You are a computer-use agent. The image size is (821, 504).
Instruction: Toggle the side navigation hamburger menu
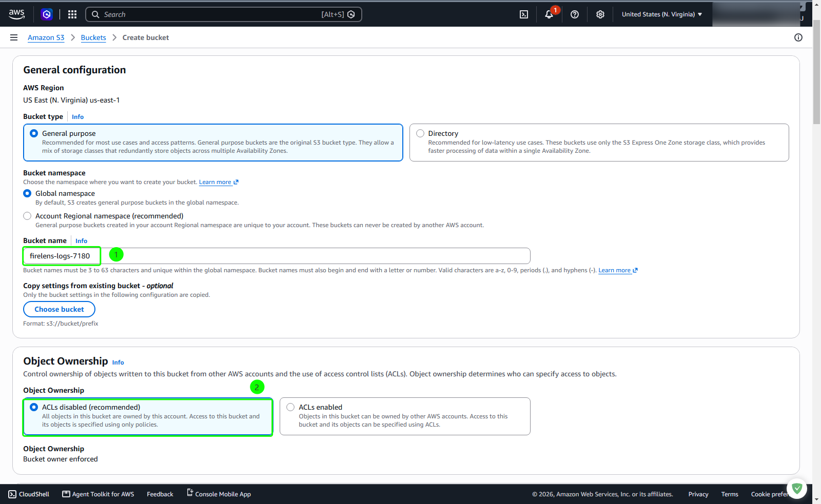(x=14, y=37)
